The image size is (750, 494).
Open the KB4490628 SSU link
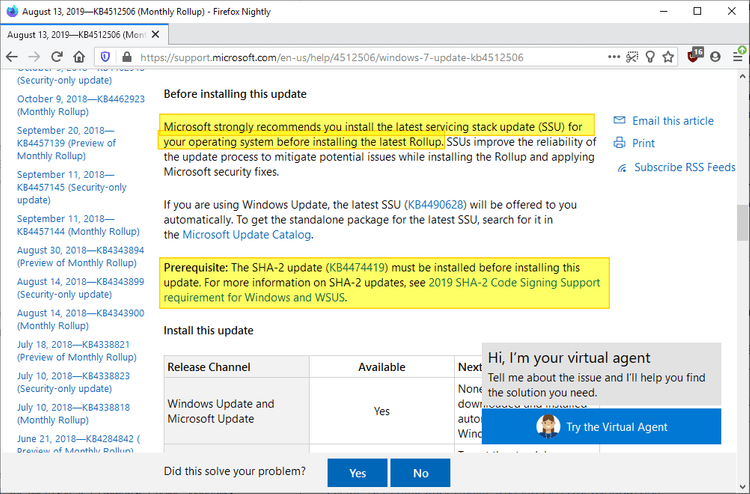(436, 205)
